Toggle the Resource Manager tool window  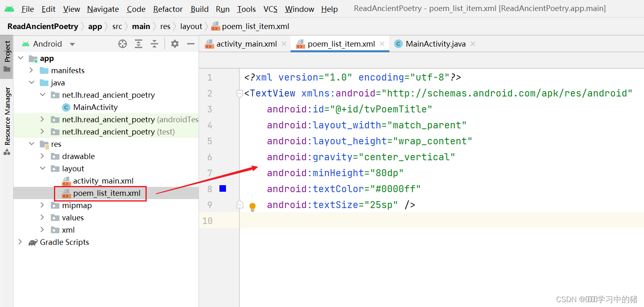coord(7,121)
